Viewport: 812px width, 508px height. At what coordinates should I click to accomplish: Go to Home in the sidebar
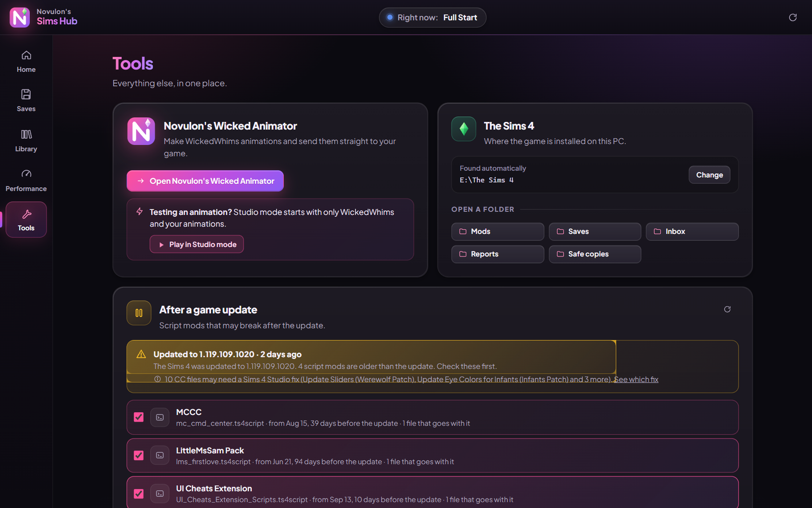(26, 61)
